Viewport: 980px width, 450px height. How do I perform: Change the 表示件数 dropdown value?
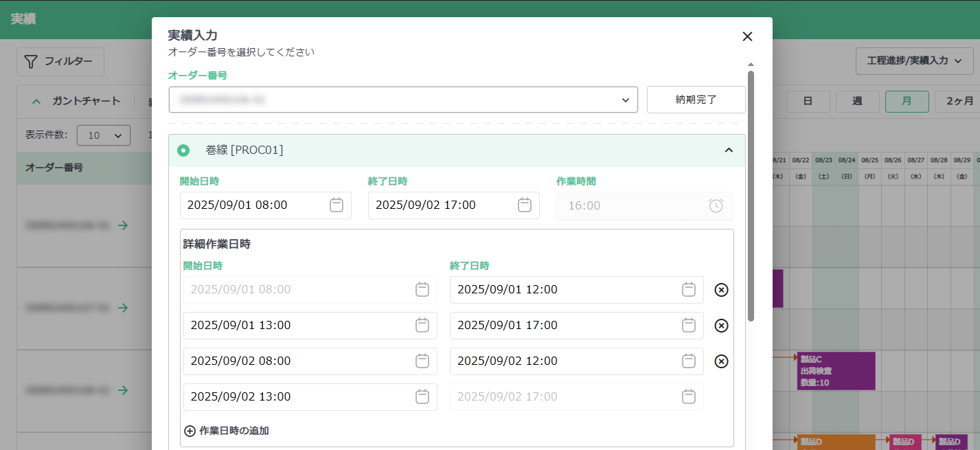[104, 135]
